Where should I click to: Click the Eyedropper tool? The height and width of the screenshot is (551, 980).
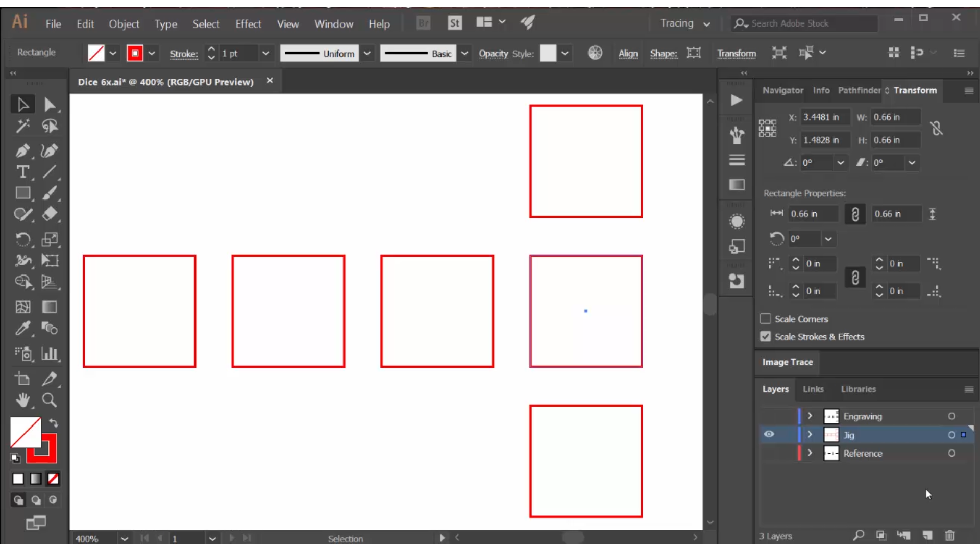point(23,329)
